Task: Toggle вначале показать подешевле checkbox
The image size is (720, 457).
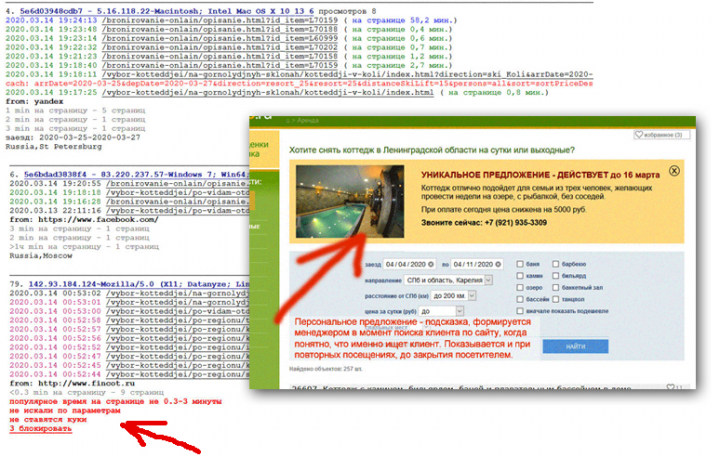Action: pyautogui.click(x=520, y=311)
